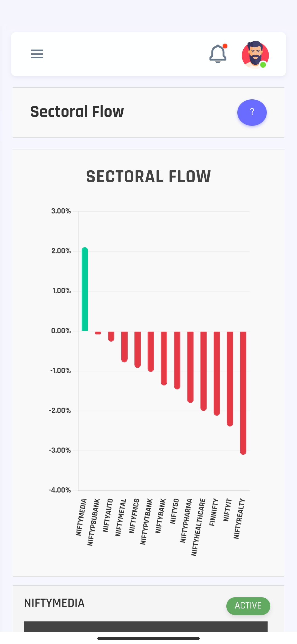The width and height of the screenshot is (297, 644).
Task: Open the user profile avatar
Action: tap(255, 55)
